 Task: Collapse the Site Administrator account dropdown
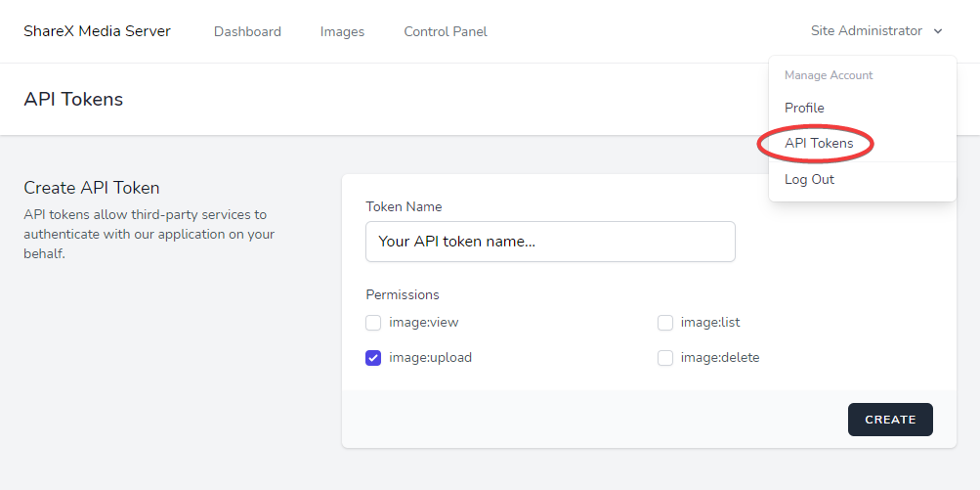tap(876, 30)
